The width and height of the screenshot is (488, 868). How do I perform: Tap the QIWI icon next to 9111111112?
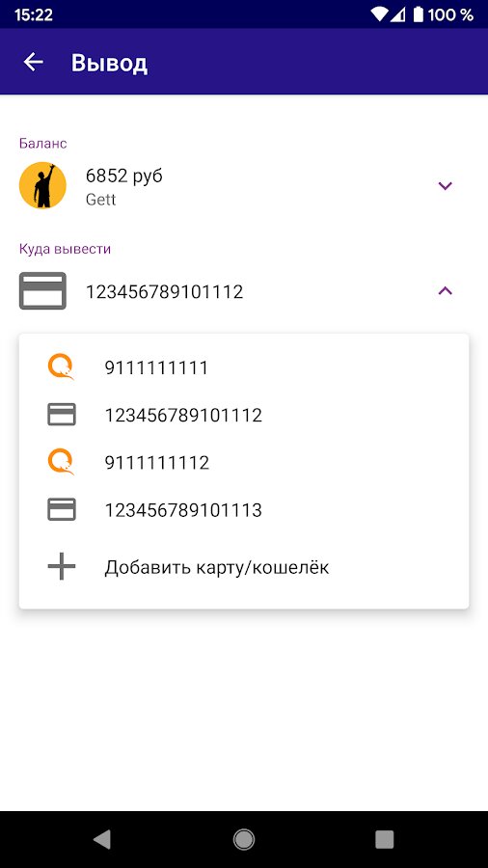coord(61,462)
